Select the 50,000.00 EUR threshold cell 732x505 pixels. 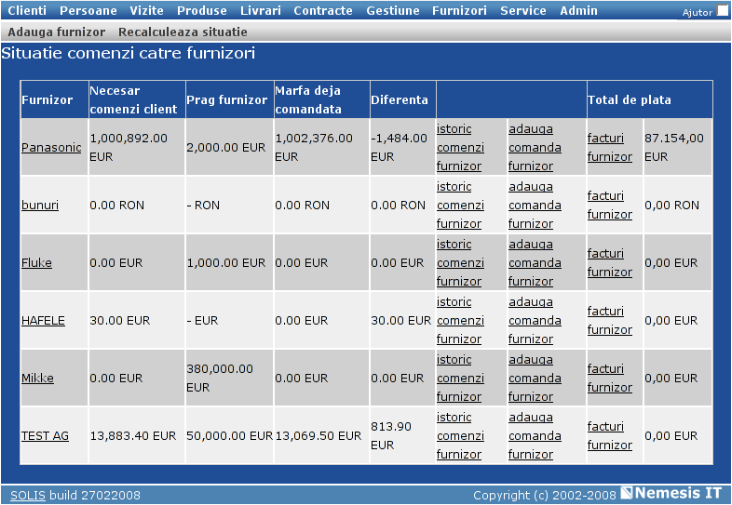point(229,436)
